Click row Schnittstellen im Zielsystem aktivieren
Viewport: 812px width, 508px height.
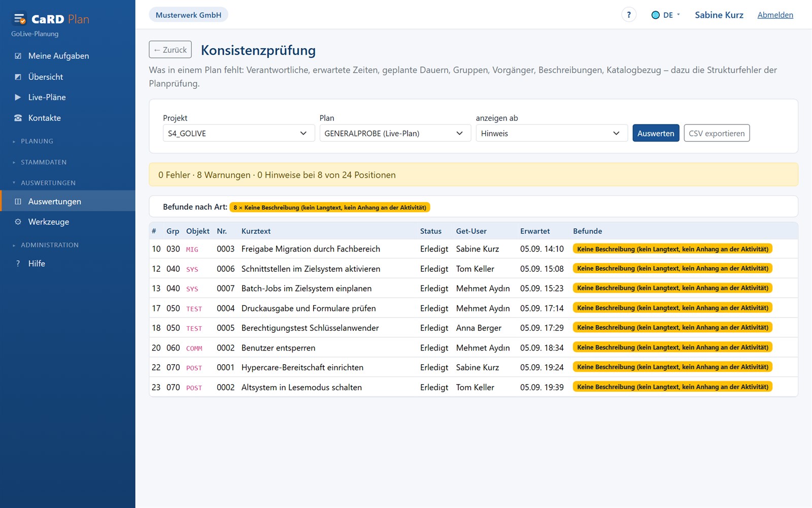click(473, 269)
